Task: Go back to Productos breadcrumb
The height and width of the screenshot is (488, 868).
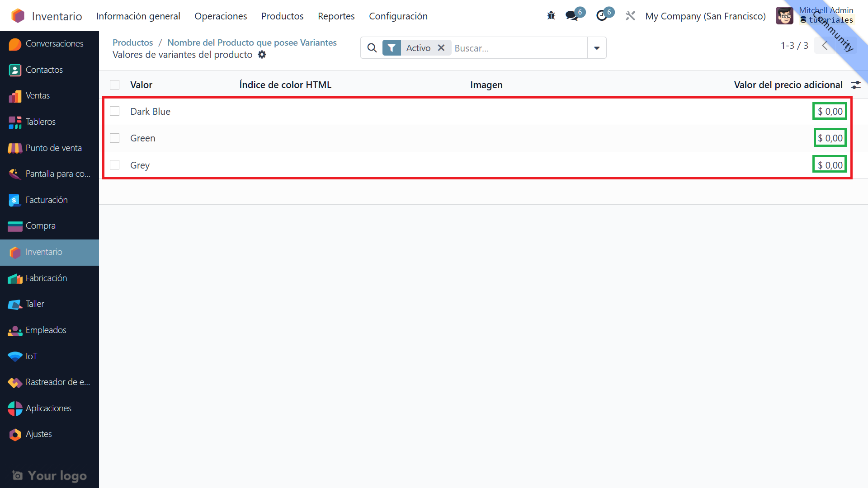Action: tap(132, 42)
